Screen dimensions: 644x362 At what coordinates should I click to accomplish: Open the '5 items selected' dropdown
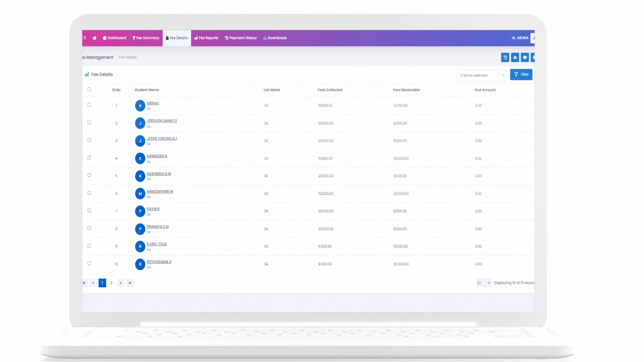coord(482,75)
